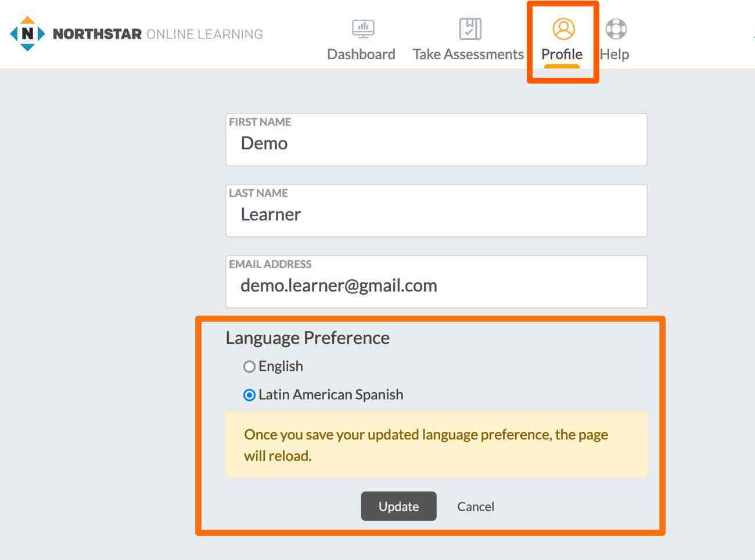Click the Language Preference heading

tap(308, 338)
